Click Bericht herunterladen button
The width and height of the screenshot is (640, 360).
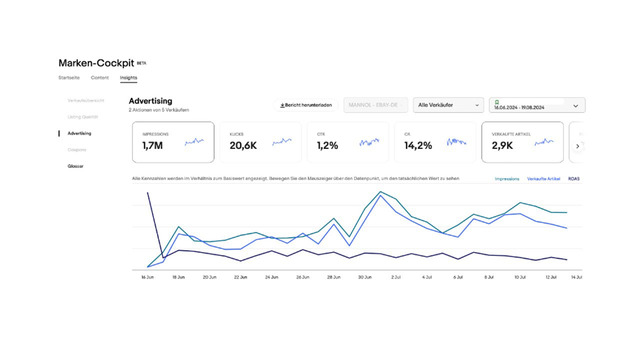click(306, 105)
